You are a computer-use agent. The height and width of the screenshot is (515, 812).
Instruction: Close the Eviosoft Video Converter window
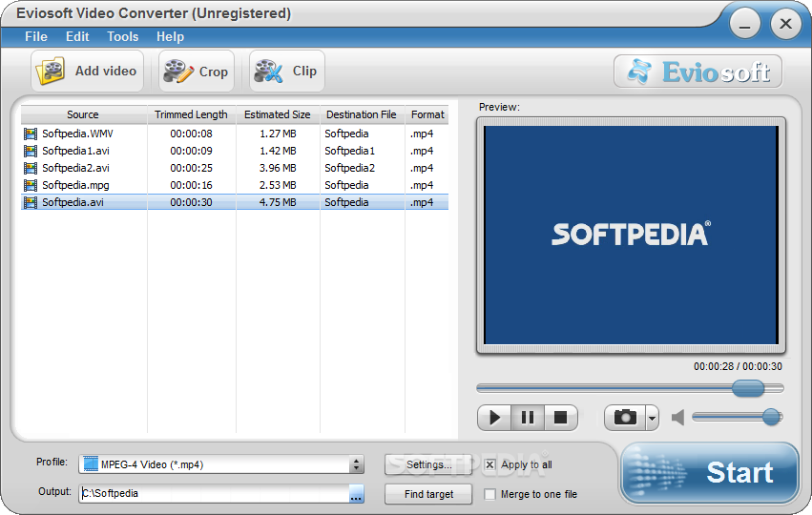point(785,25)
